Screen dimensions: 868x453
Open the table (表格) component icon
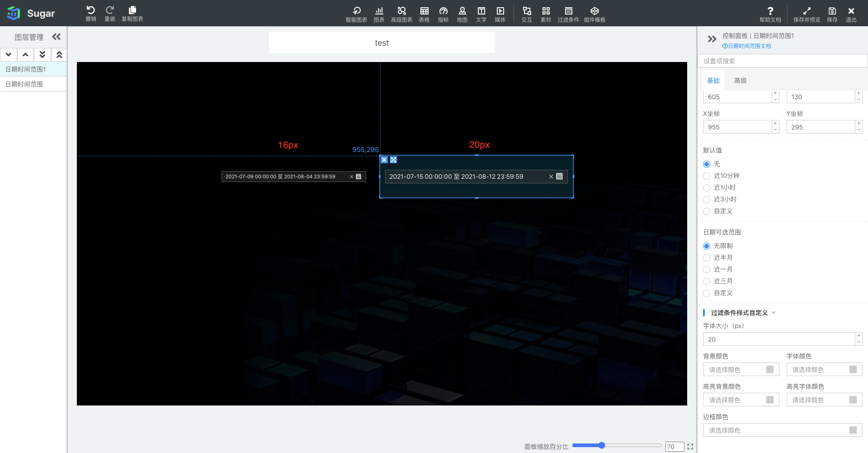coord(424,11)
